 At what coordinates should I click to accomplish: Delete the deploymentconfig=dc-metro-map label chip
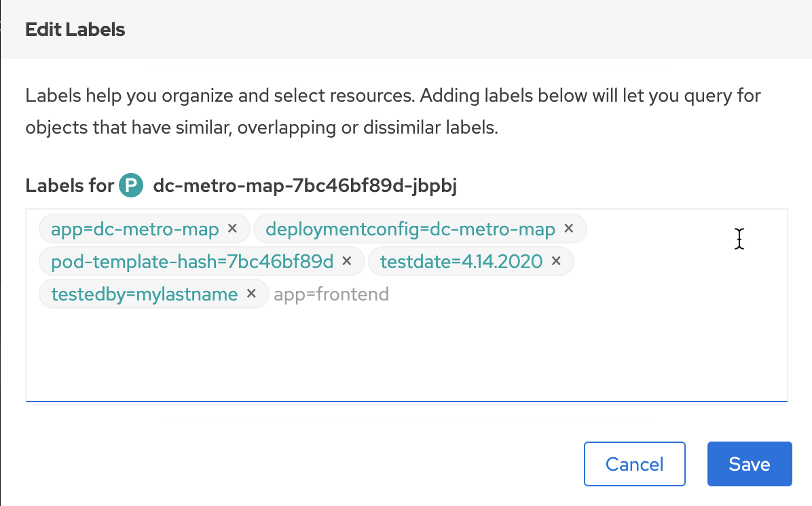[x=569, y=228]
